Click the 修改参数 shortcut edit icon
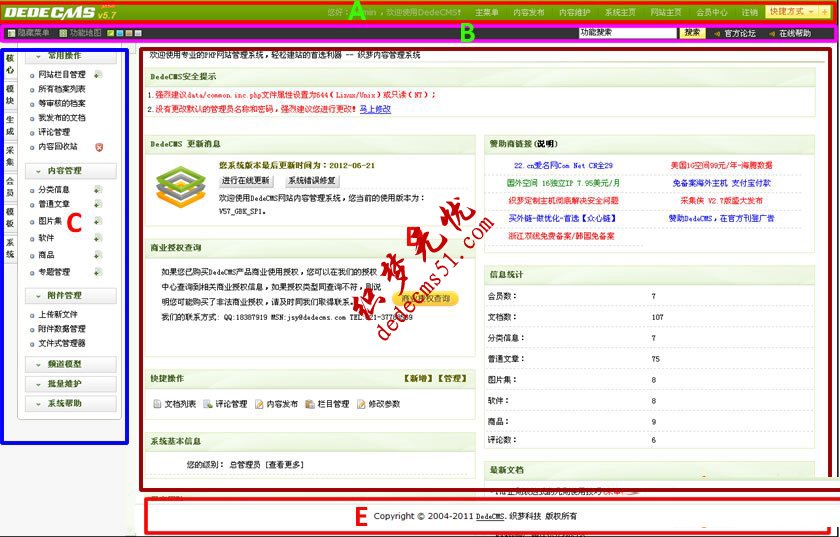This screenshot has width=840, height=537. [361, 404]
